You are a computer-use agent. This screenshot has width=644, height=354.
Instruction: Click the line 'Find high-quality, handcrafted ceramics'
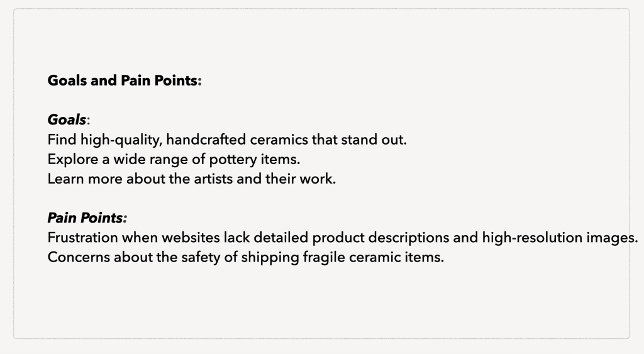click(227, 140)
